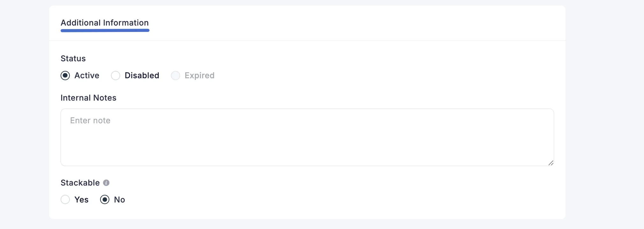
Task: Select No for Stackable
Action: [105, 199]
